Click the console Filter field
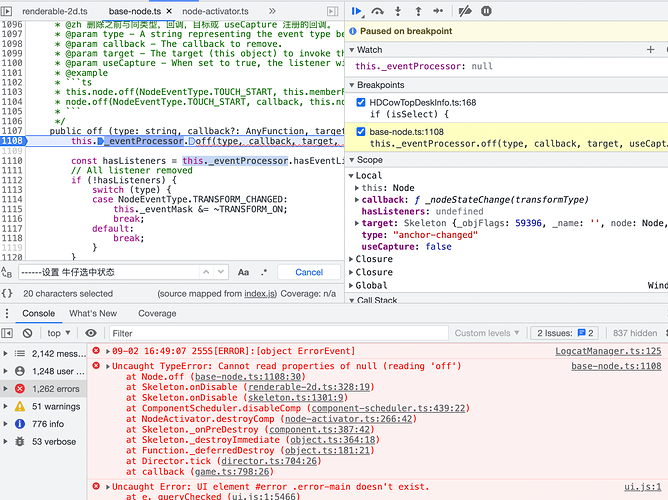The width and height of the screenshot is (668, 500). [279, 333]
